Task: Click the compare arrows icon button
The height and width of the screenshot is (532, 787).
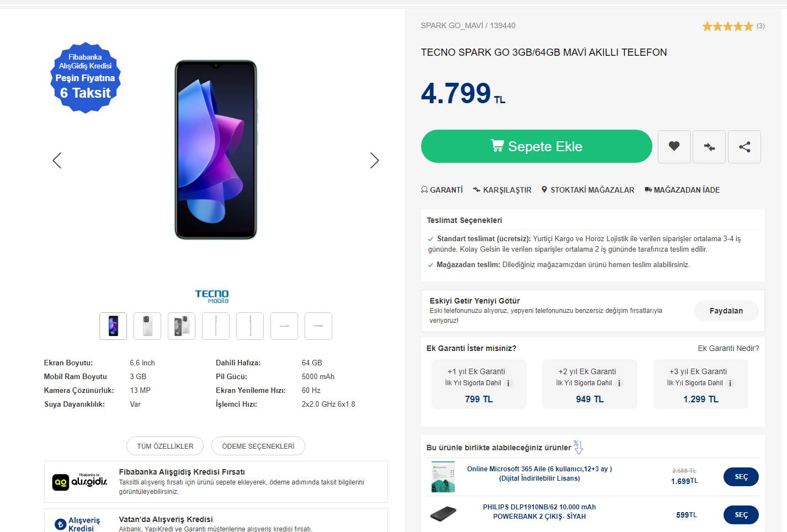Action: 709,147
